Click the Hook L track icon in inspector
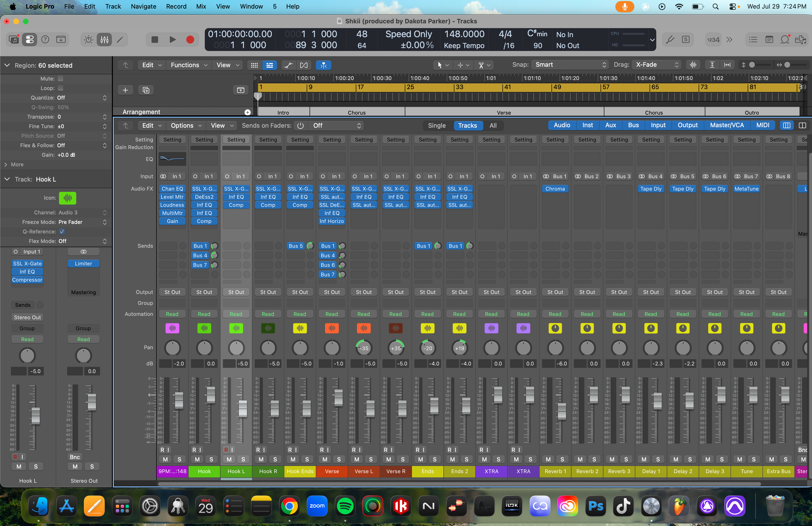This screenshot has height=526, width=812. pyautogui.click(x=68, y=198)
